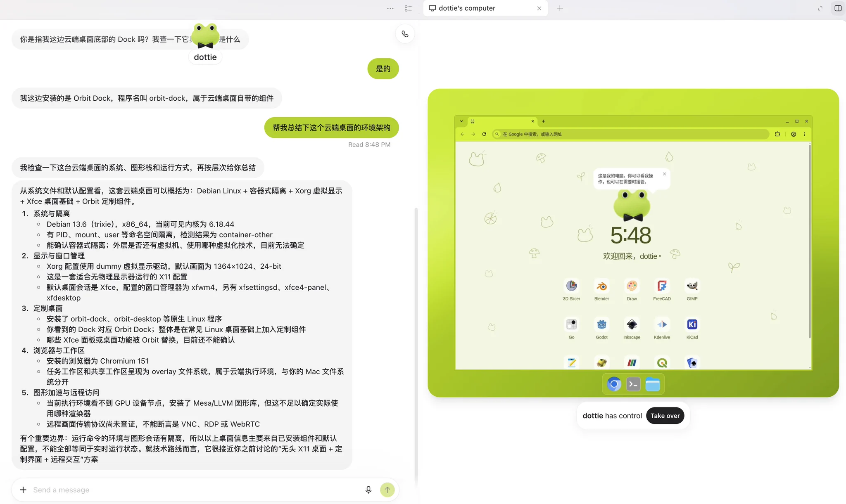Open Inkscape from the app grid
The width and height of the screenshot is (846, 504).
click(x=632, y=329)
